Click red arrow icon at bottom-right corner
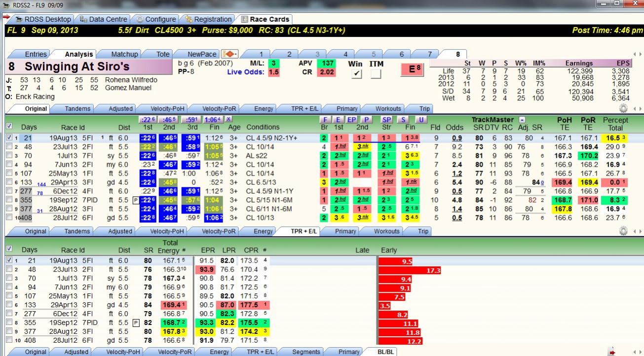The height and width of the screenshot is (356, 644). 612,352
